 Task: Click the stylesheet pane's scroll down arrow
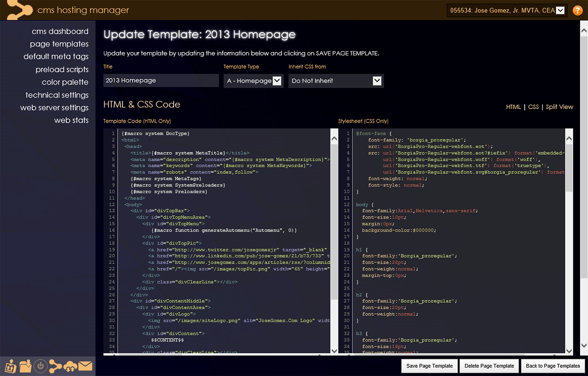tap(569, 351)
